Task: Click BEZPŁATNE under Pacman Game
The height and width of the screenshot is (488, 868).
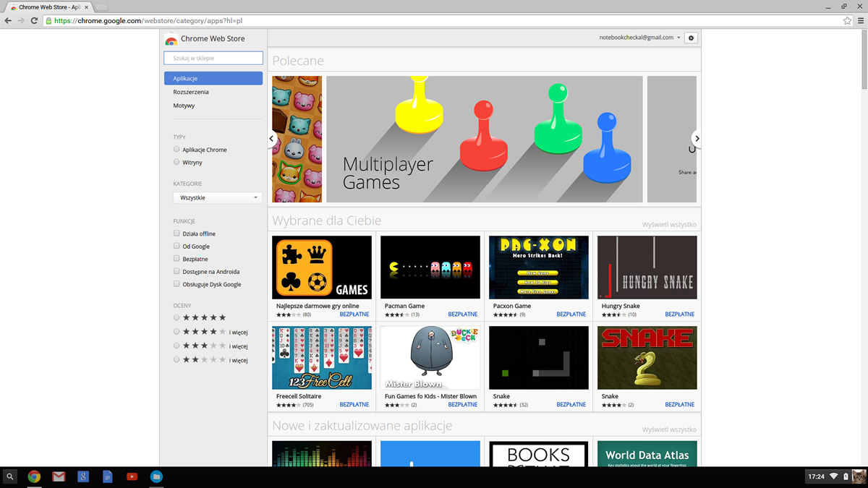Action: (x=463, y=314)
